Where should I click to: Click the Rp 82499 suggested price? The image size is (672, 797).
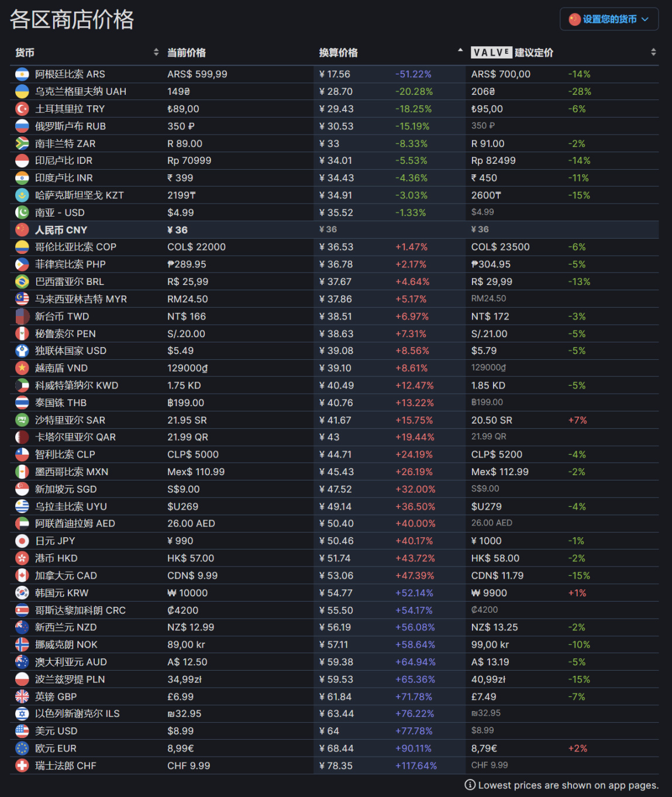pos(494,160)
